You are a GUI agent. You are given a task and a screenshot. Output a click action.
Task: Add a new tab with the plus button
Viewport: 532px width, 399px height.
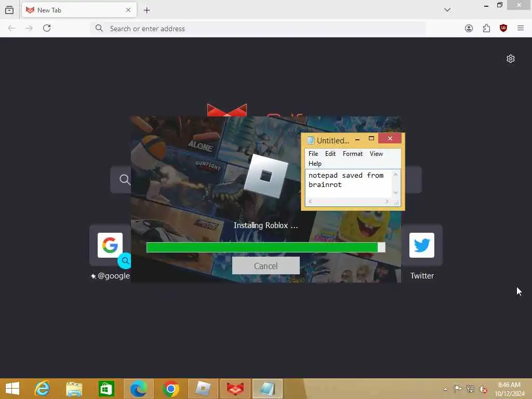pyautogui.click(x=147, y=10)
